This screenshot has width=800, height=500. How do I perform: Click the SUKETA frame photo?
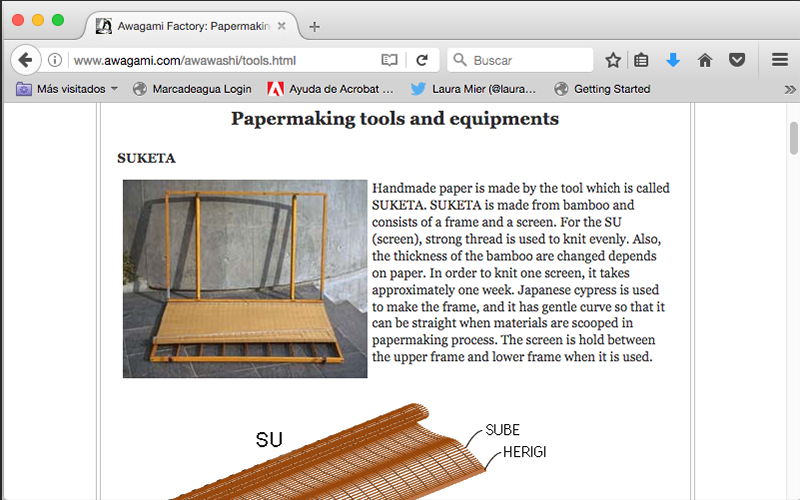tap(245, 278)
